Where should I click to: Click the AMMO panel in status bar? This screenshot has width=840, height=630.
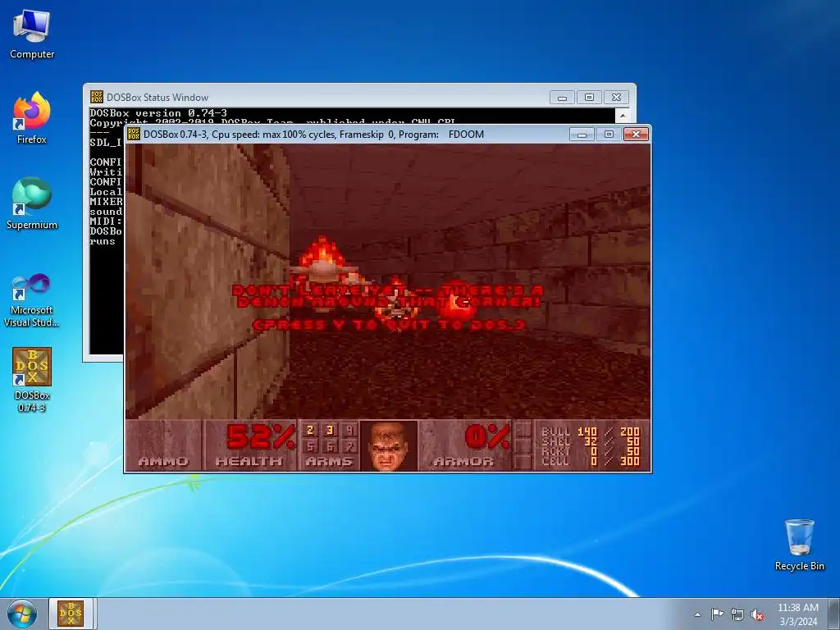(163, 445)
